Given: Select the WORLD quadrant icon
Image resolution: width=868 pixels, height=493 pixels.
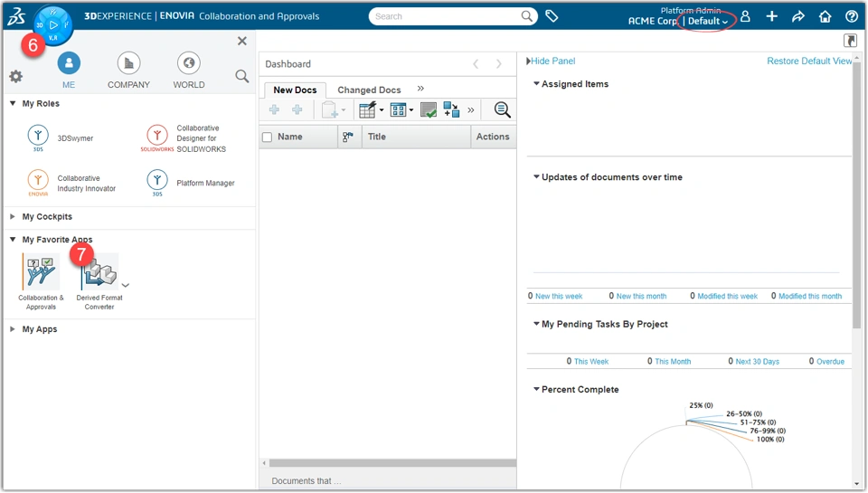Looking at the screenshot, I should 189,63.
